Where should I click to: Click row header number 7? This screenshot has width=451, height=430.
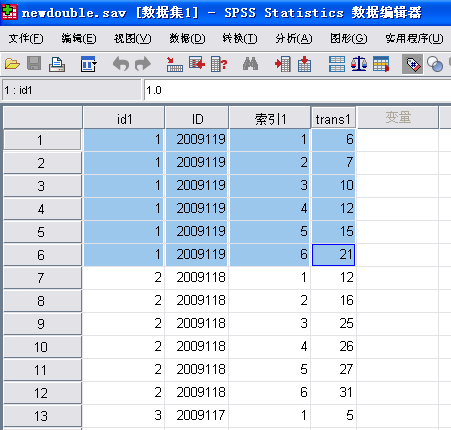click(x=42, y=278)
